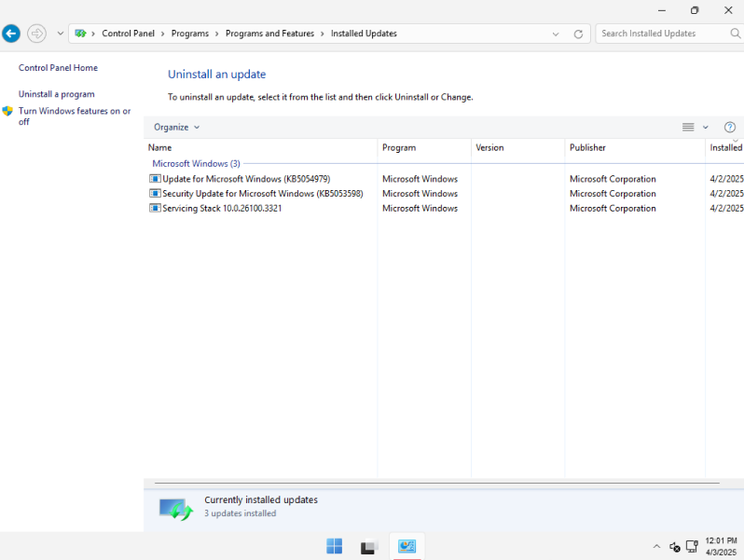Close the Installed Updates window

pyautogui.click(x=728, y=10)
